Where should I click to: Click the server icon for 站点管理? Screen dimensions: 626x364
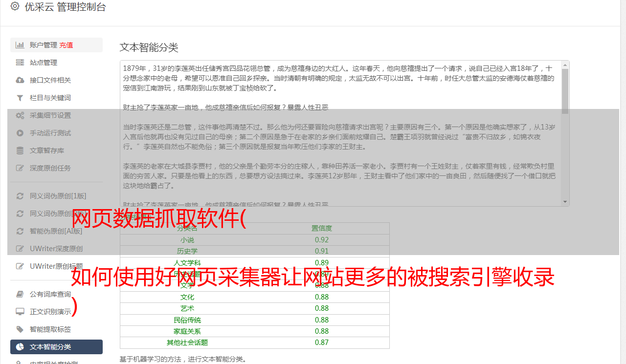click(20, 63)
